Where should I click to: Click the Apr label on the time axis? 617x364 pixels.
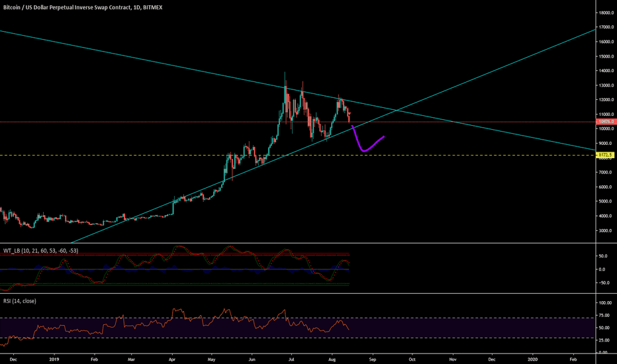tap(171, 359)
